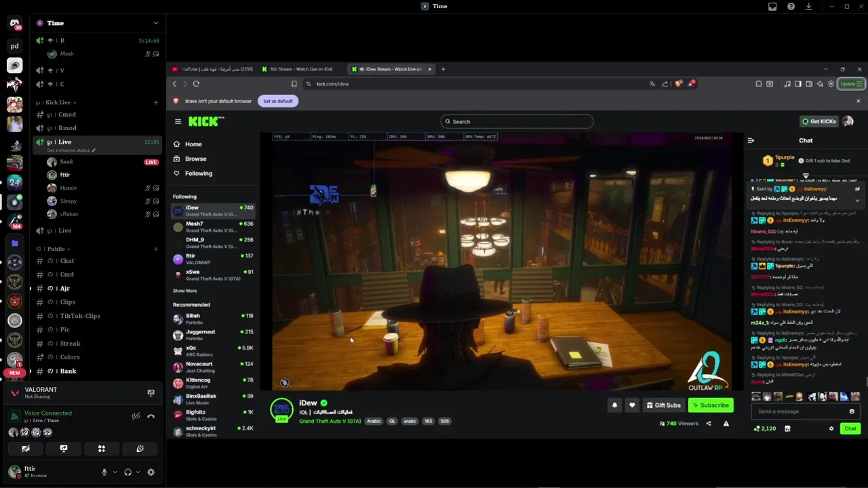Viewport: 868px width, 488px height.
Task: Open Discord activities launcher button
Action: pyautogui.click(x=102, y=449)
